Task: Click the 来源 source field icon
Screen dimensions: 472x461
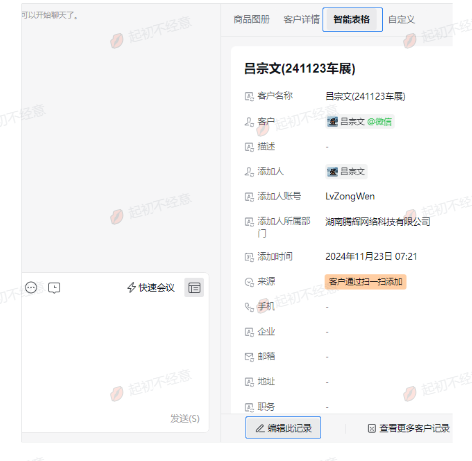Action: coord(249,282)
